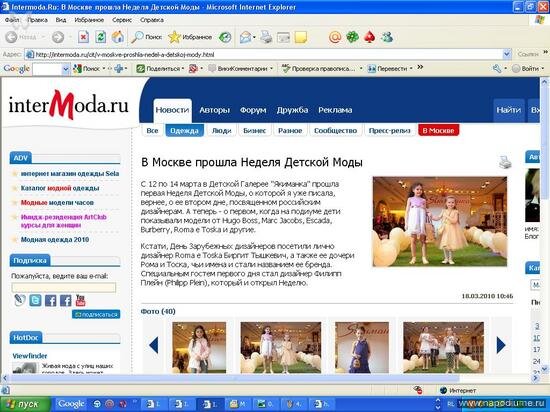Image resolution: width=550 pixels, height=412 pixels.
Task: Click the large runway photo of two girls
Action: (440, 222)
